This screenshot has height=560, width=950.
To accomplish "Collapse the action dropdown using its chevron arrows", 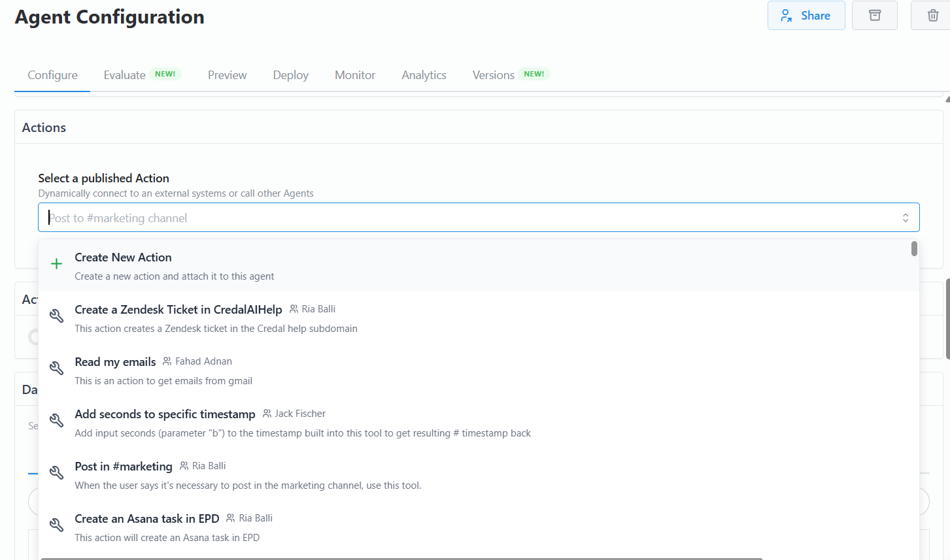I will [x=906, y=218].
